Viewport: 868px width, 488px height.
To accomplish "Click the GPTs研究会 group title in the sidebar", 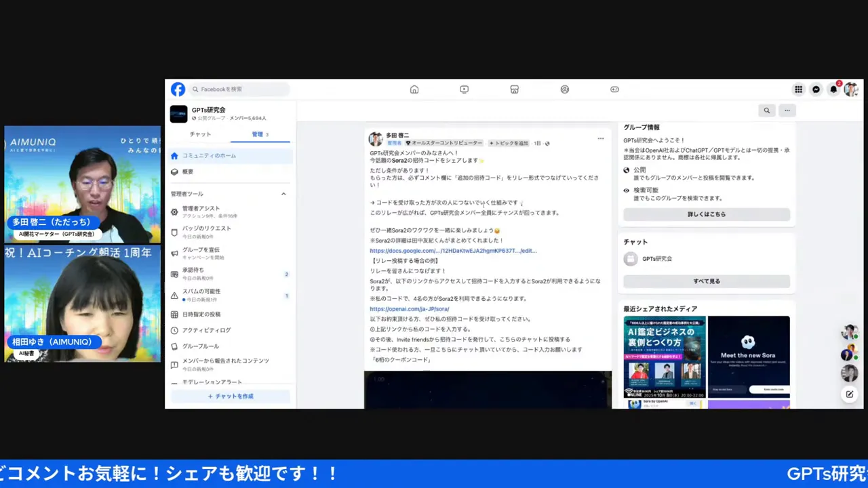I will point(208,110).
